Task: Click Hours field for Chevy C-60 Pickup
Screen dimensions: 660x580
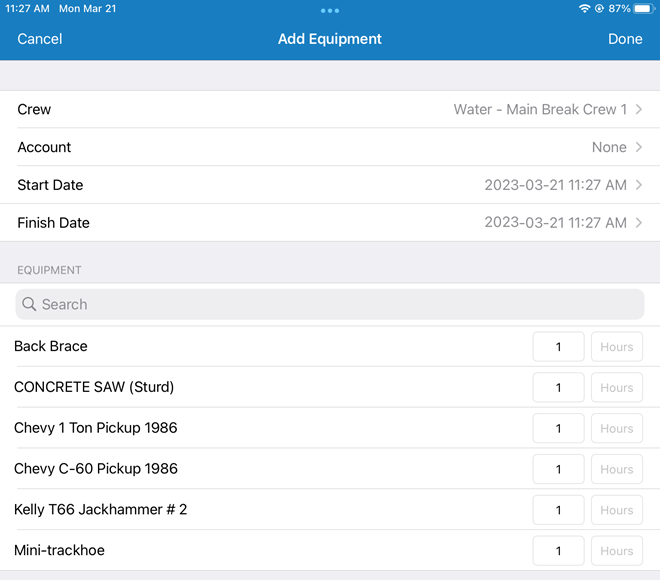Action: pyautogui.click(x=617, y=469)
